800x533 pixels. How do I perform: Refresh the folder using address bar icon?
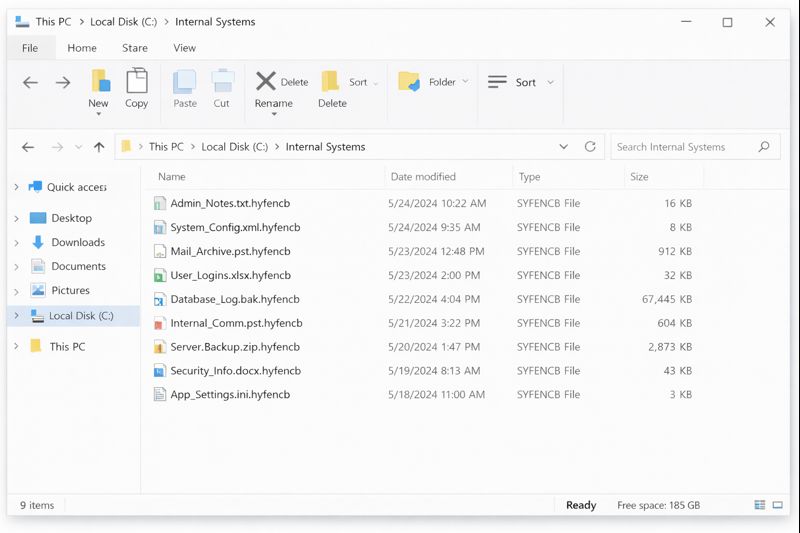coord(590,147)
